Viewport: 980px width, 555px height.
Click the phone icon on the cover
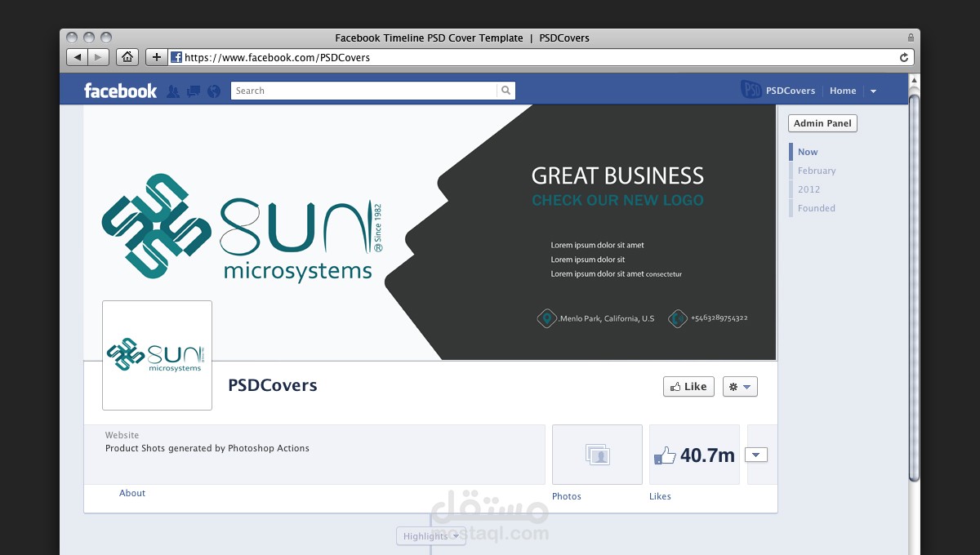[677, 318]
